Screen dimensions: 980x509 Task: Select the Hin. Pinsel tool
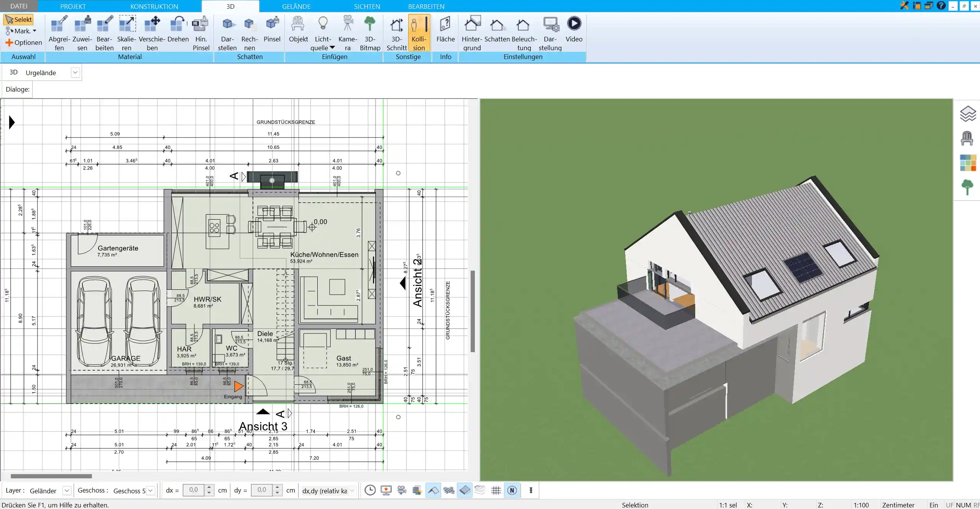(x=201, y=33)
